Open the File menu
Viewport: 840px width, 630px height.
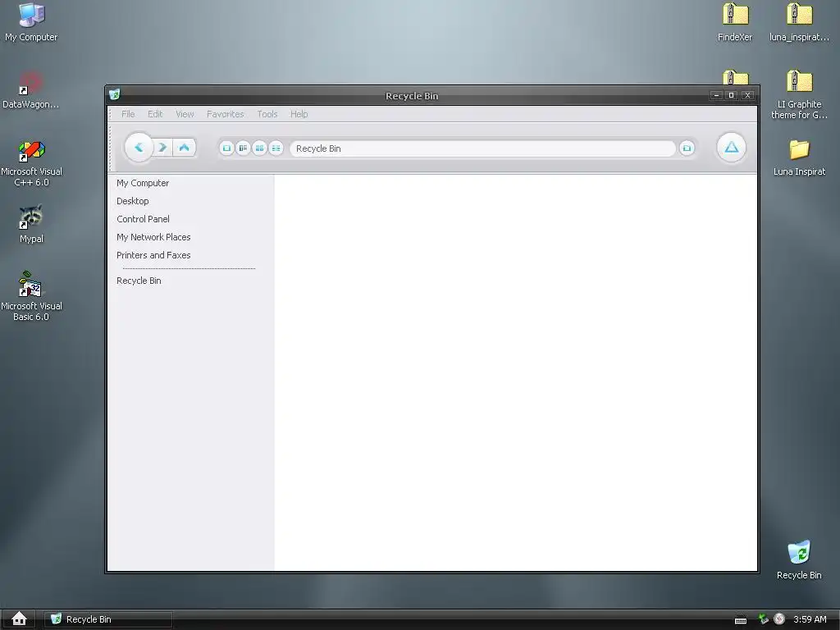128,114
